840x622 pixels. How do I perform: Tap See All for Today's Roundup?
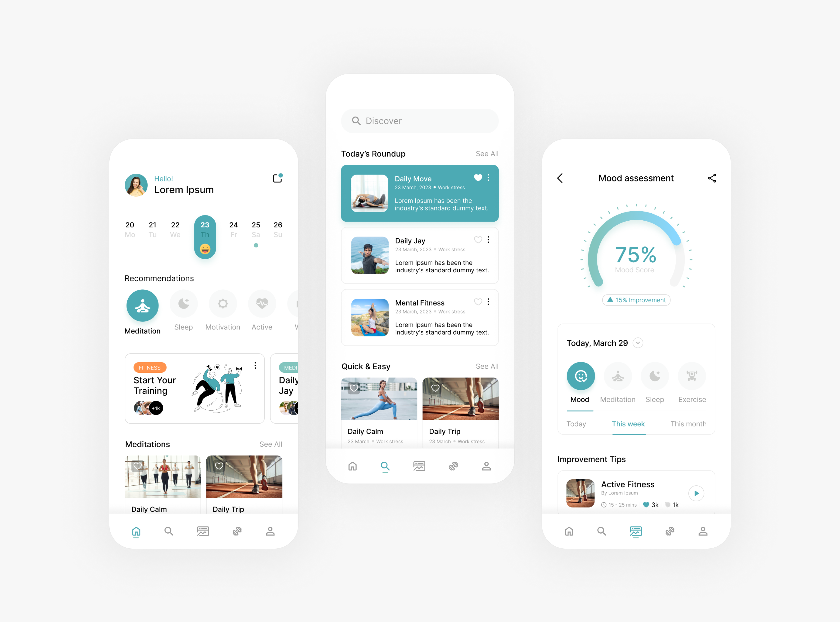[487, 154]
